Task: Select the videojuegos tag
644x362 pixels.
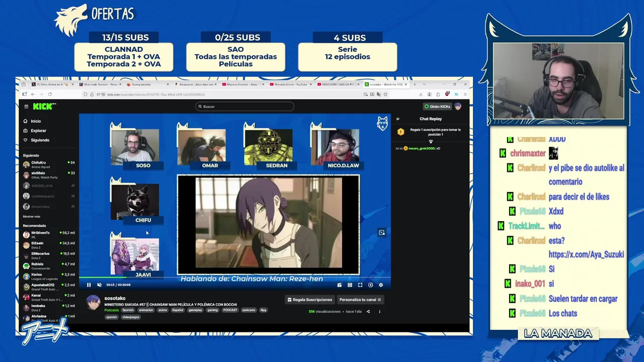Action: coord(131,317)
